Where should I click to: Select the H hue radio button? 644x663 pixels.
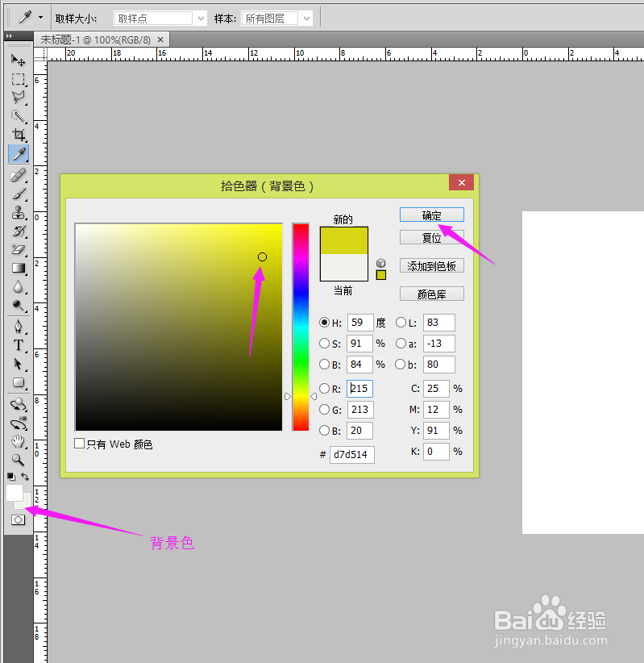coord(324,323)
